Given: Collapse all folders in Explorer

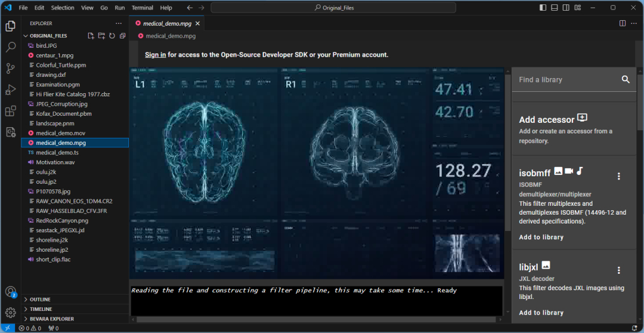Looking at the screenshot, I should (x=122, y=36).
